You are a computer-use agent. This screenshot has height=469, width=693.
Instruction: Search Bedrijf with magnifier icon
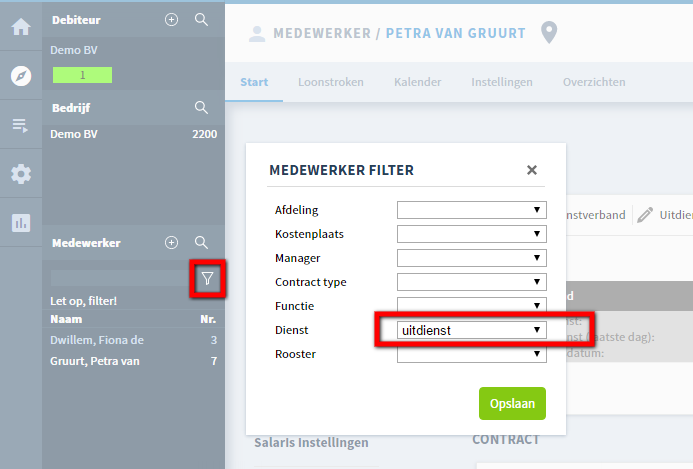[x=201, y=107]
